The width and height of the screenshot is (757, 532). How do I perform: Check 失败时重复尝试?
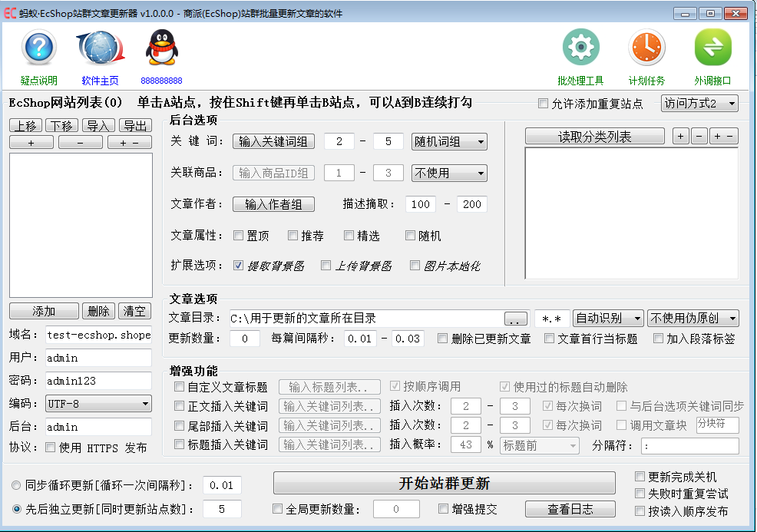(x=640, y=494)
